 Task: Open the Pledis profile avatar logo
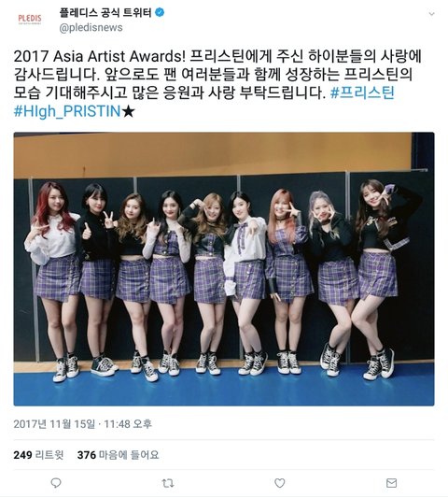coord(30,19)
